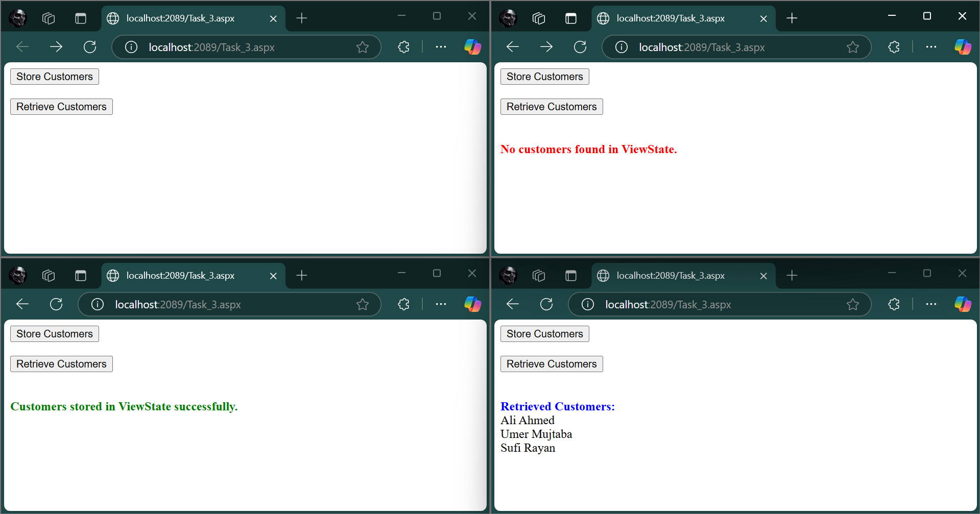Open Workspaces icon in top-right window
Screen dimensions: 980x514
pyautogui.click(x=539, y=18)
